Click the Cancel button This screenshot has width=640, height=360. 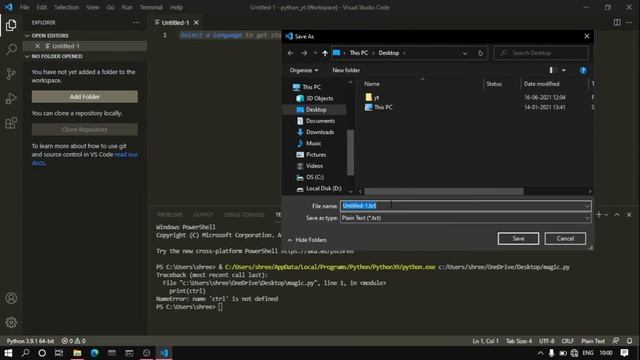(565, 239)
